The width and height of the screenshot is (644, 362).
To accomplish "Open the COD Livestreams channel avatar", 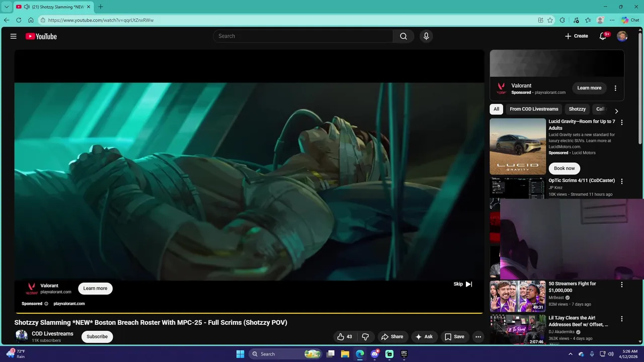I will click(x=22, y=336).
